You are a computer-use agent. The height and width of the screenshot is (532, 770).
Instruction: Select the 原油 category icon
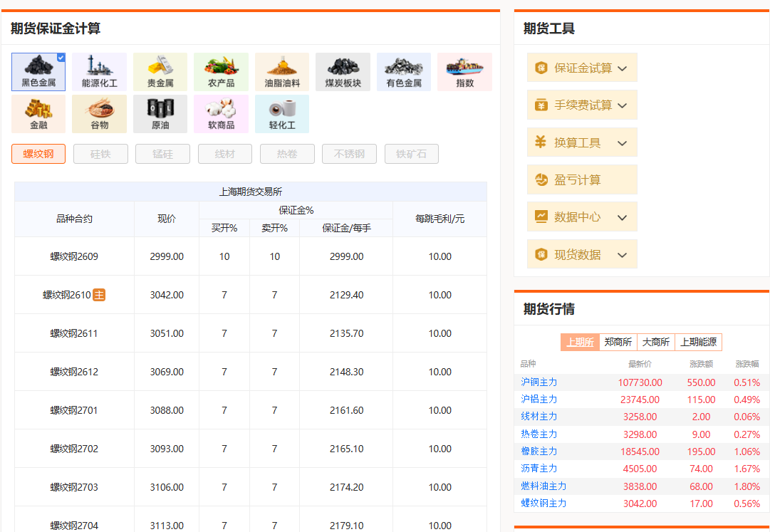160,114
